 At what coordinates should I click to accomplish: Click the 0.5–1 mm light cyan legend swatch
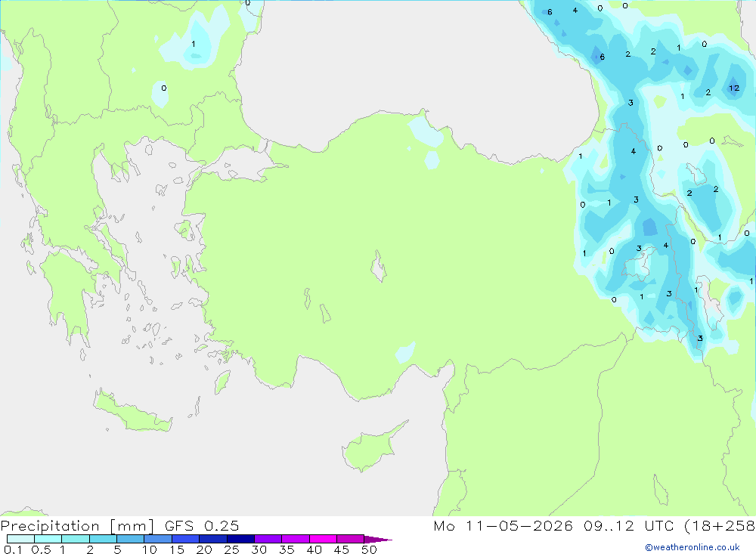click(48, 539)
